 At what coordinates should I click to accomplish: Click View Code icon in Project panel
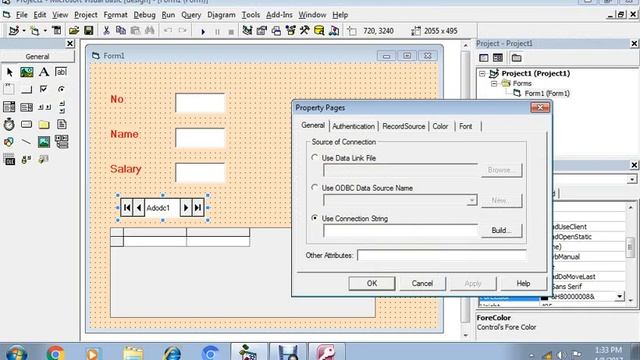coord(484,58)
